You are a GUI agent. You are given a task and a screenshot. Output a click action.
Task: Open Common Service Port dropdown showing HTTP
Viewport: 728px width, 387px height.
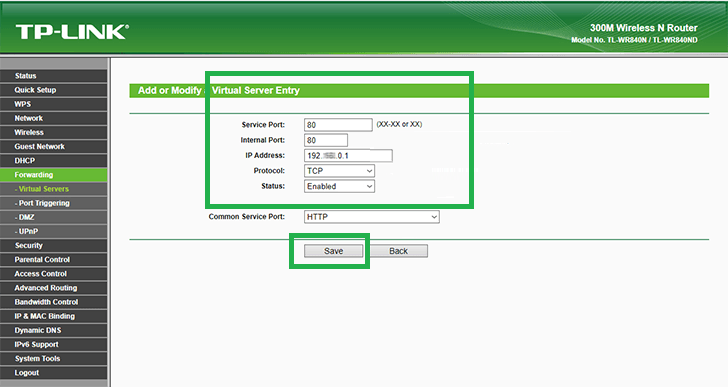[371, 217]
